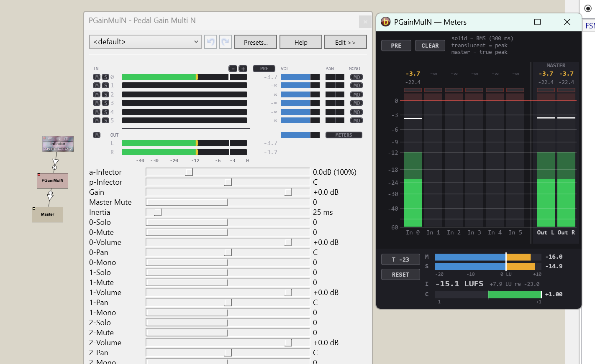Viewport: 595px width, 364px height.
Task: Solo input channel 2
Action: (105, 94)
